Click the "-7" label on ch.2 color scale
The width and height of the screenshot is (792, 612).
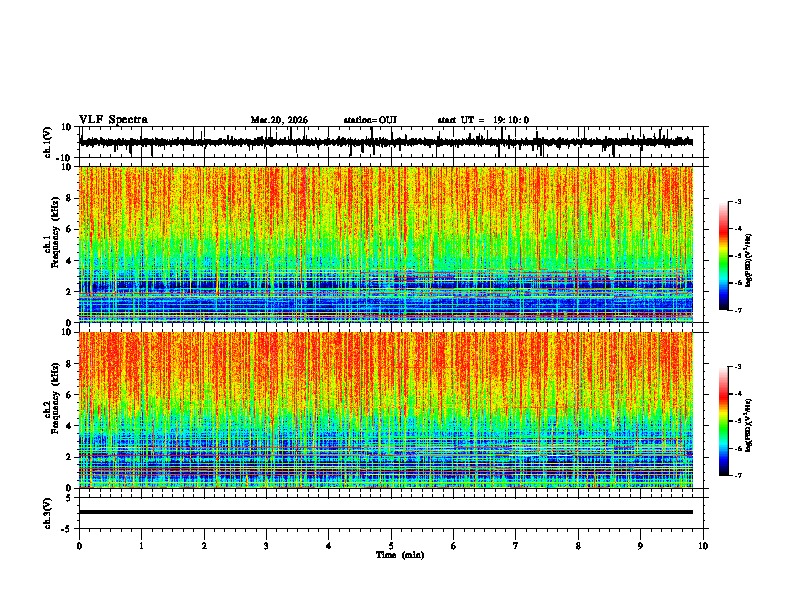click(737, 475)
